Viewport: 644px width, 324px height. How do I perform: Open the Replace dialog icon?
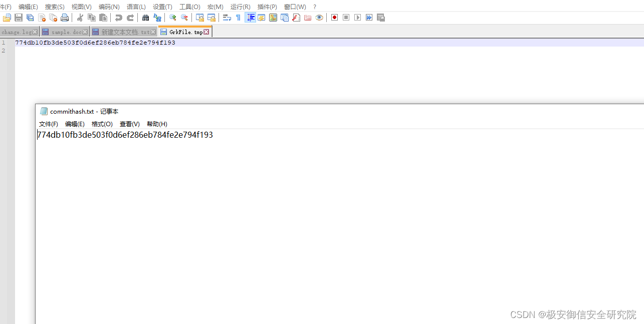[157, 18]
